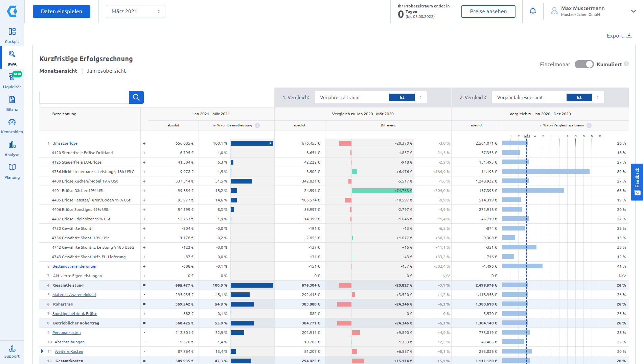Toggle the Ist button in 2. Vergleich
Image resolution: width=643 pixels, height=364 pixels.
(579, 97)
